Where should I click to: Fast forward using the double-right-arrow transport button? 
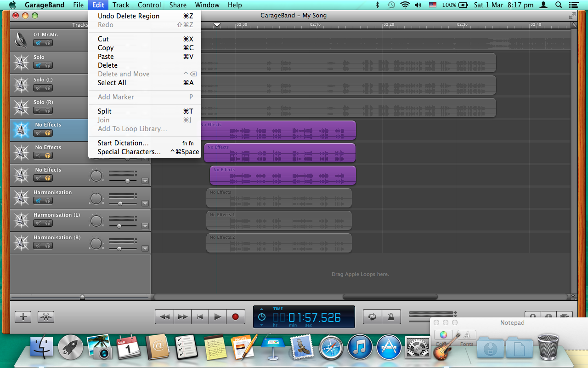click(x=182, y=316)
